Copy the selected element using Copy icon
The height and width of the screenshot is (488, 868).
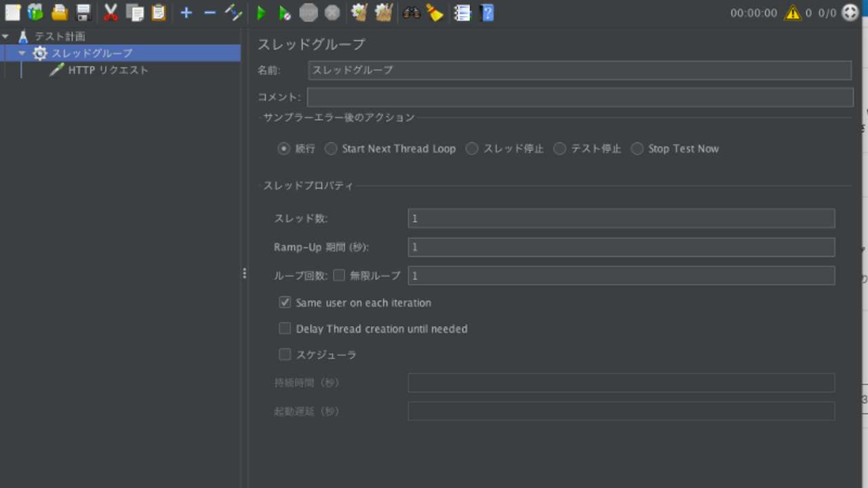point(135,12)
